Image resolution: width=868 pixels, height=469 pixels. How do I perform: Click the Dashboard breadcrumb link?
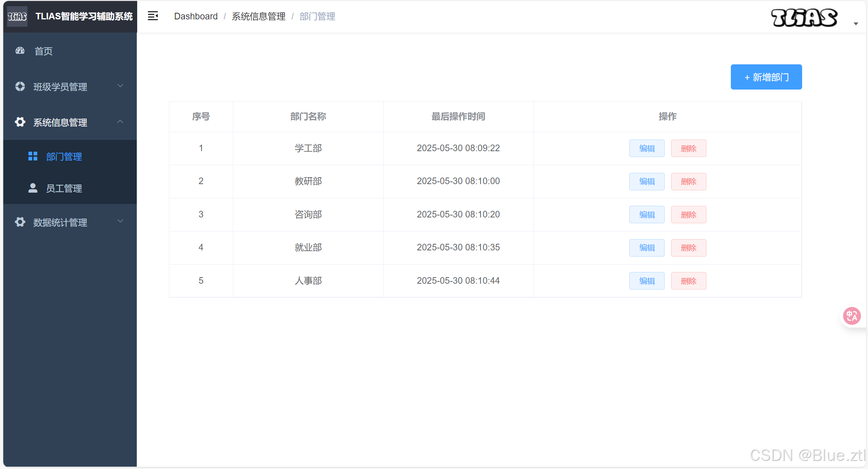[196, 16]
